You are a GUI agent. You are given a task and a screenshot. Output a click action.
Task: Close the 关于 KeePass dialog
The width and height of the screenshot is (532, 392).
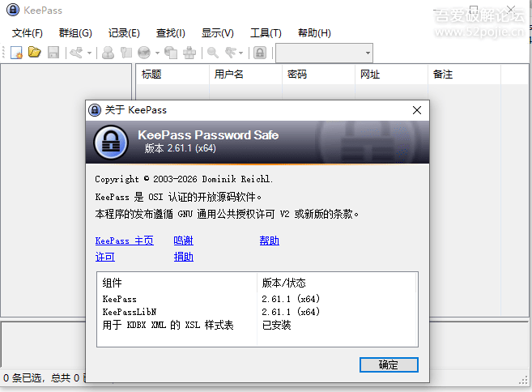(x=417, y=110)
